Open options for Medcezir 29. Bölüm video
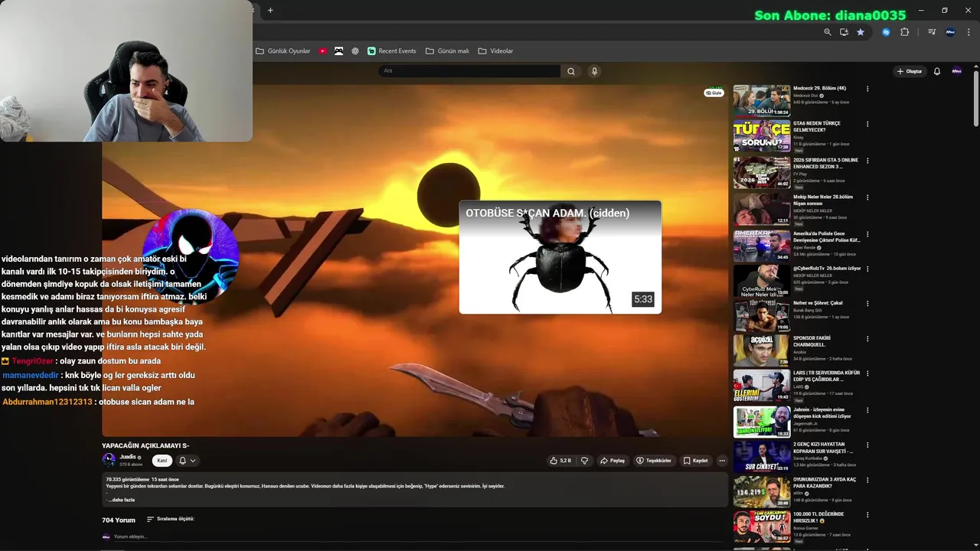The width and height of the screenshot is (980, 551). 867,89
